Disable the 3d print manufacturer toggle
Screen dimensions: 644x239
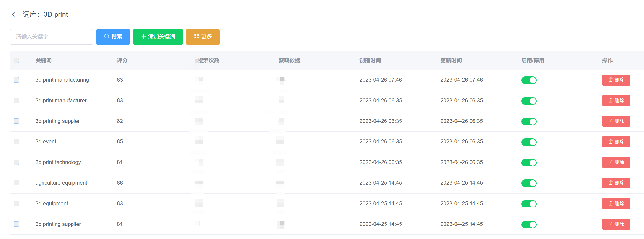click(x=529, y=101)
